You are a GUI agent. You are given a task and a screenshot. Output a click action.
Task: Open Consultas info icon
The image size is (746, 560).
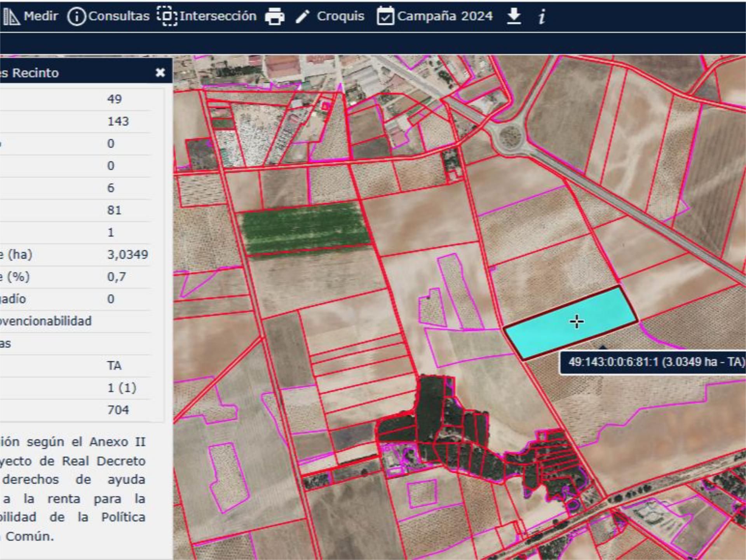77,17
